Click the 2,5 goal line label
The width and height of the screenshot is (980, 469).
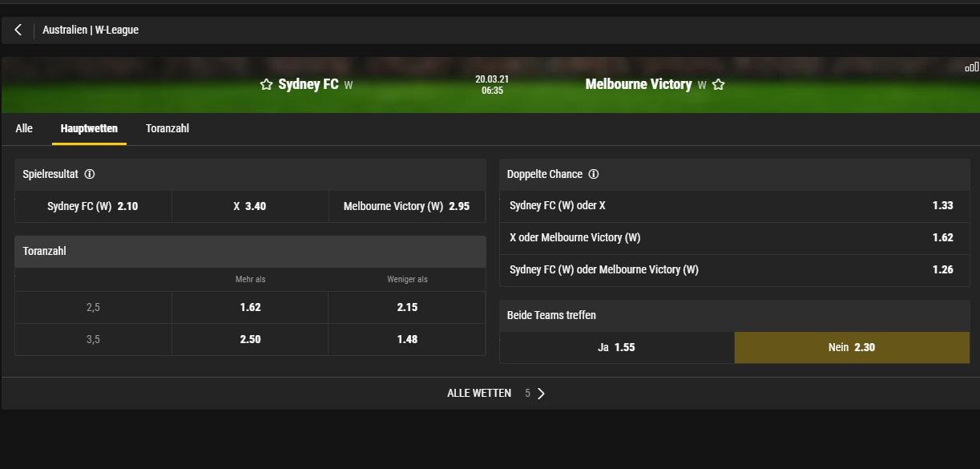[x=93, y=307]
